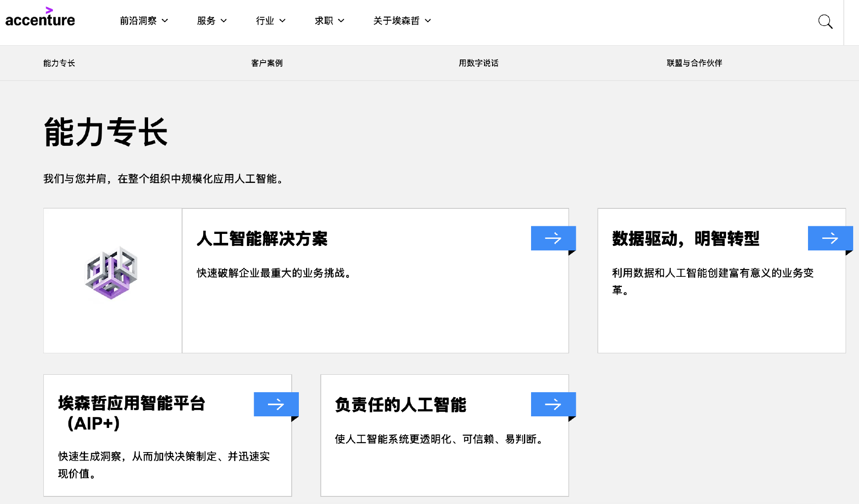Open the search magnifier icon
859x504 pixels.
click(x=825, y=21)
